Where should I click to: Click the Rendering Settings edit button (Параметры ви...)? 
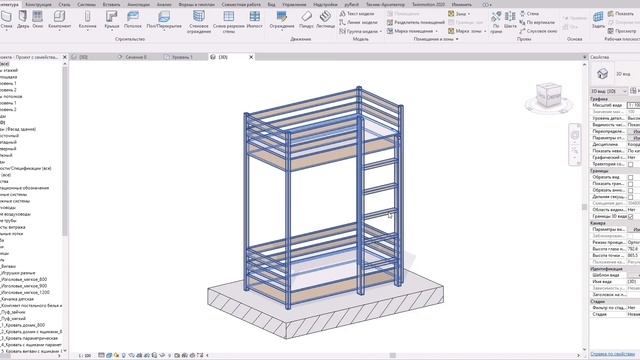click(x=634, y=229)
